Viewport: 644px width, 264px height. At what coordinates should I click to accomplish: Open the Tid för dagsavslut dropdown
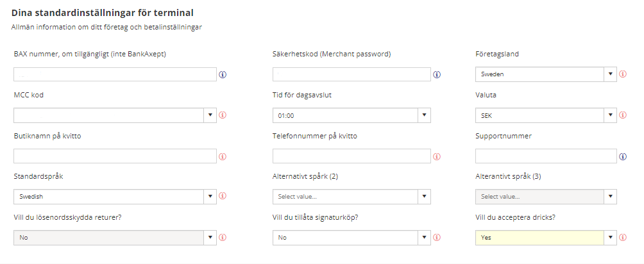point(352,115)
